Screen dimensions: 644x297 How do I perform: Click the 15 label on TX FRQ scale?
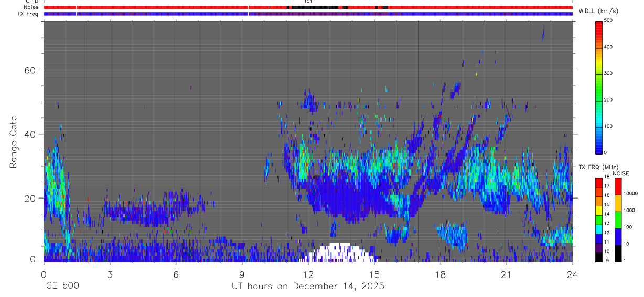(x=607, y=205)
